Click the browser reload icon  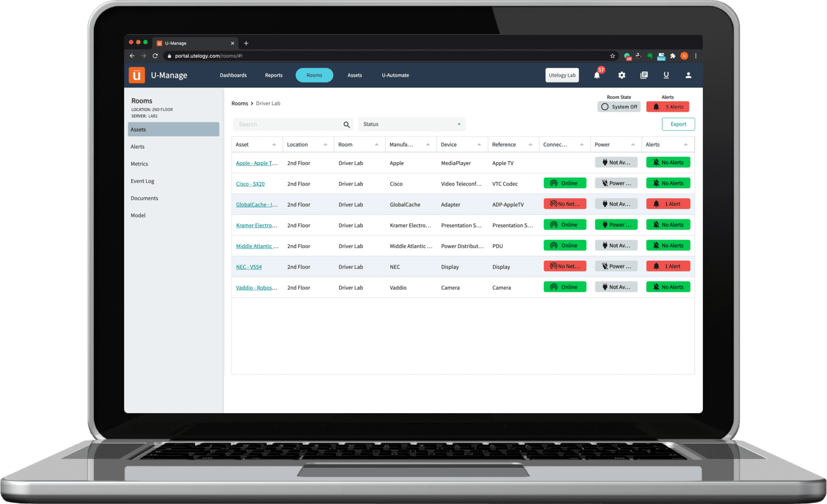[x=155, y=56]
